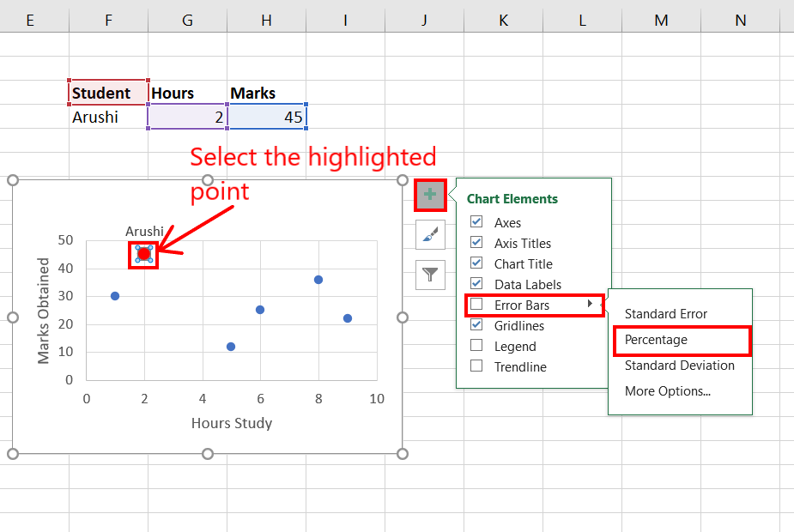
Task: Select the Hours cell with value 2
Action: click(x=187, y=117)
